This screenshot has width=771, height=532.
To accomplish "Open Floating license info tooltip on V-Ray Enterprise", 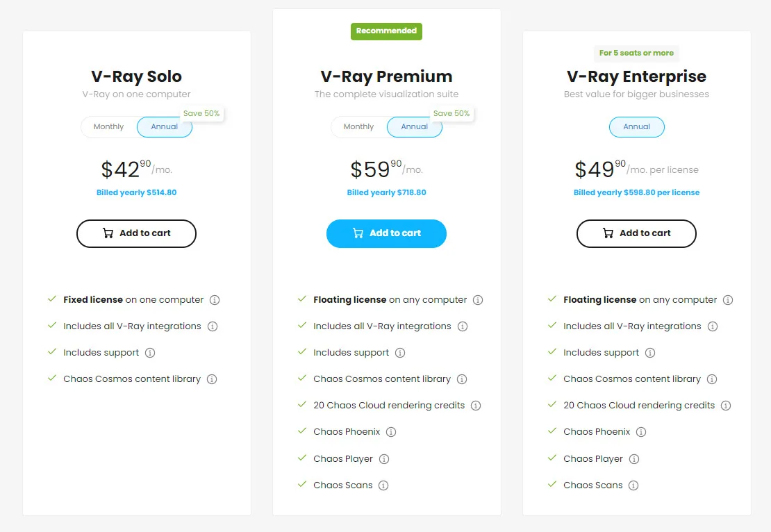I will pos(728,299).
